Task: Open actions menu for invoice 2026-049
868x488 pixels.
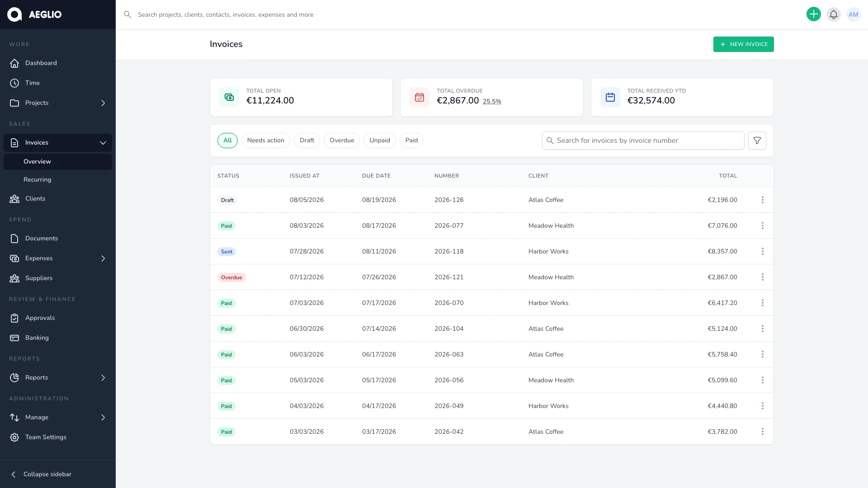Action: (763, 406)
